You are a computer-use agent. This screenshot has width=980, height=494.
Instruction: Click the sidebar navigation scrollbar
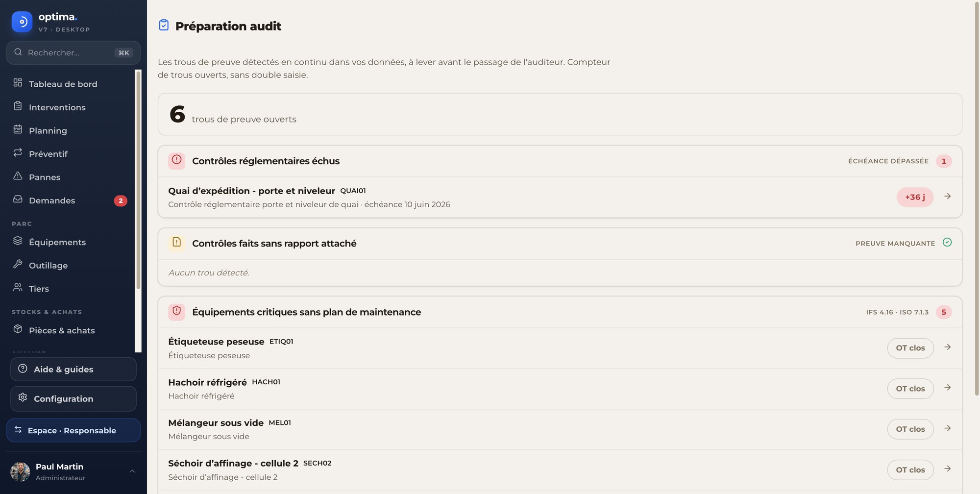[138, 211]
